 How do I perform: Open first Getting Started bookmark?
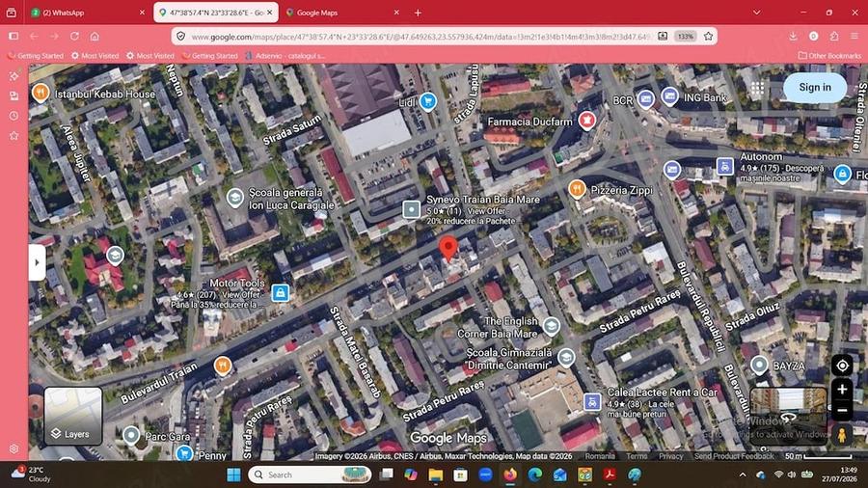36,56
